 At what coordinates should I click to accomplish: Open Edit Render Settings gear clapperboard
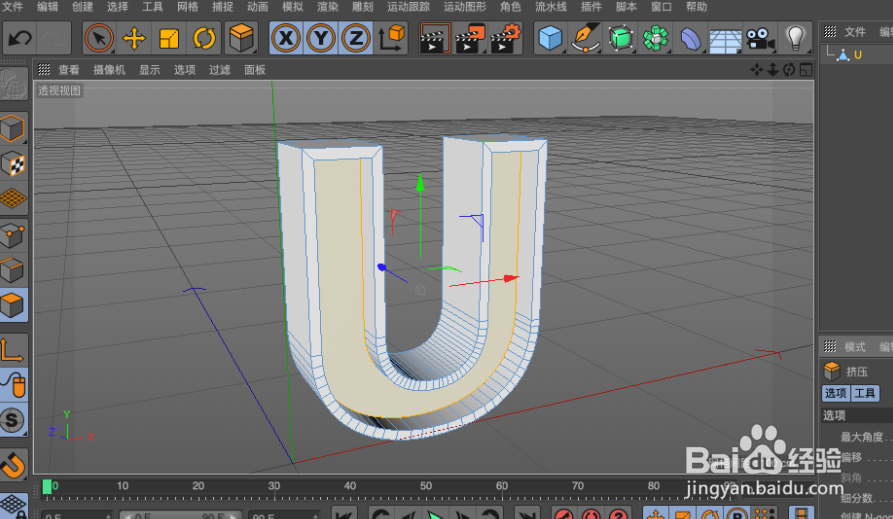(506, 39)
